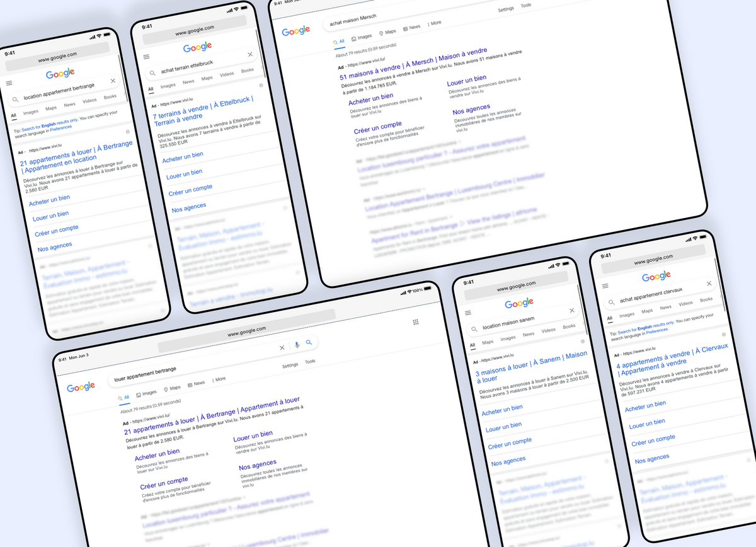Click Google logo on 'location appartement bertrange' phone
The image size is (756, 547).
tap(60, 73)
